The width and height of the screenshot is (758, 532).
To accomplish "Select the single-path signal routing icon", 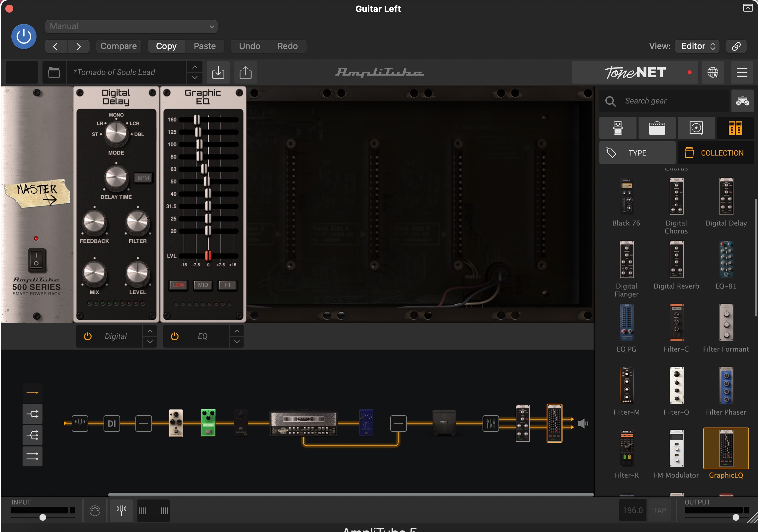I will (33, 393).
